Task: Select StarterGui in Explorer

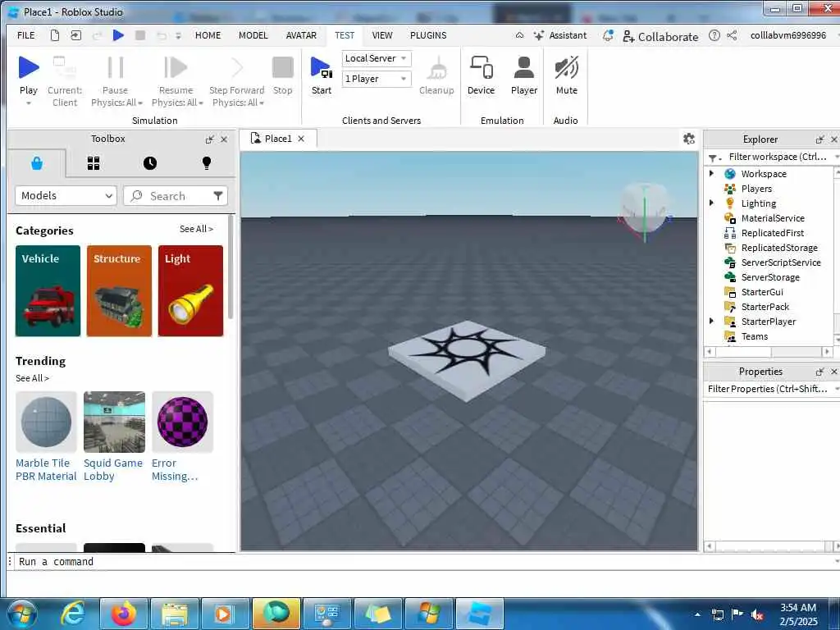Action: pos(762,292)
